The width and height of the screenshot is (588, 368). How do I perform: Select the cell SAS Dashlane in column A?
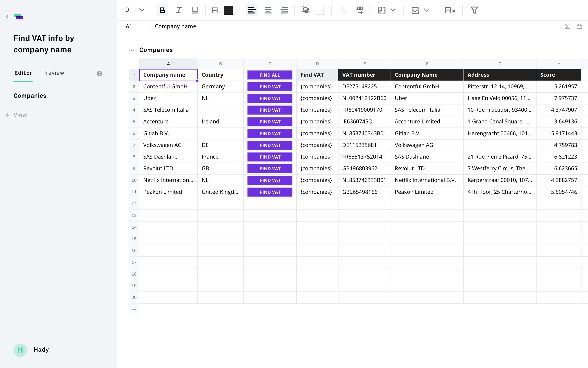point(168,157)
